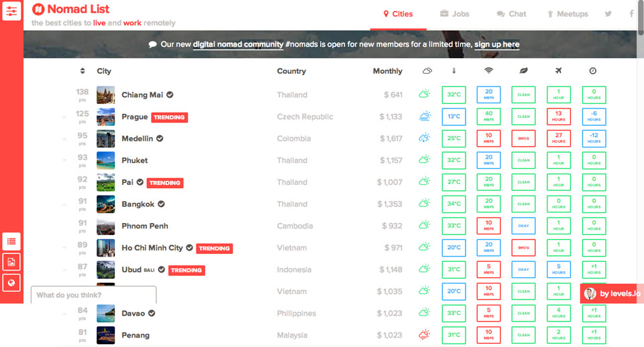Select Chiang Mai 32°C temperature badge
644x347 pixels.
point(453,94)
